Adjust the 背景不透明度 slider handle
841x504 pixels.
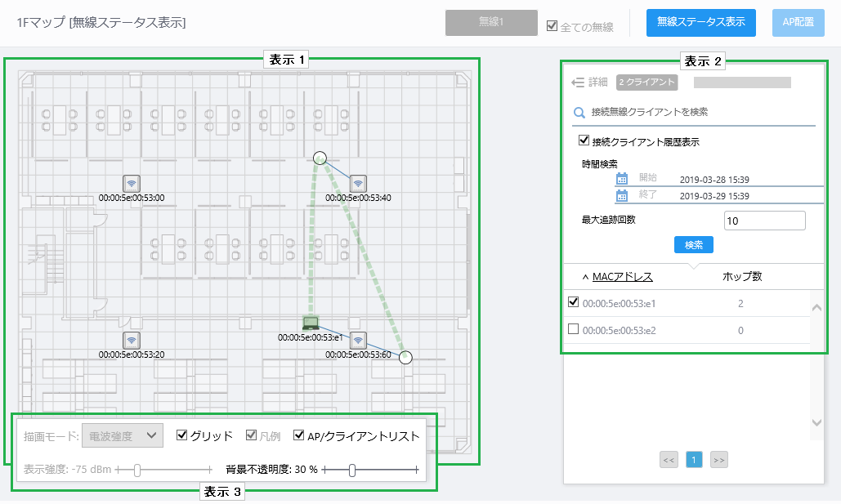point(353,470)
